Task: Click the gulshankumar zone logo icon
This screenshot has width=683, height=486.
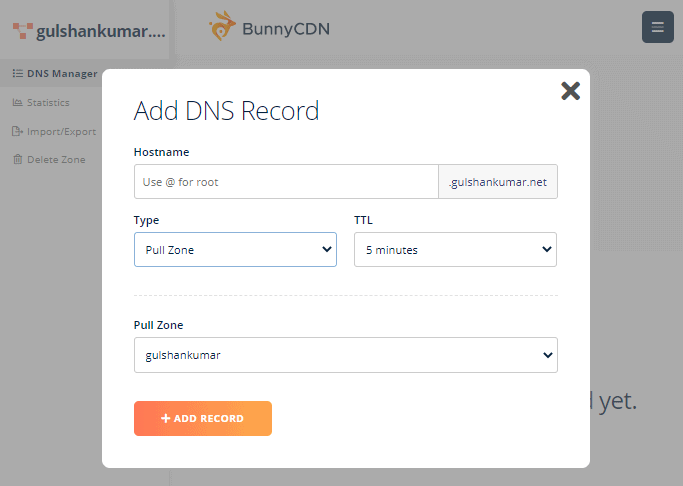Action: point(23,31)
